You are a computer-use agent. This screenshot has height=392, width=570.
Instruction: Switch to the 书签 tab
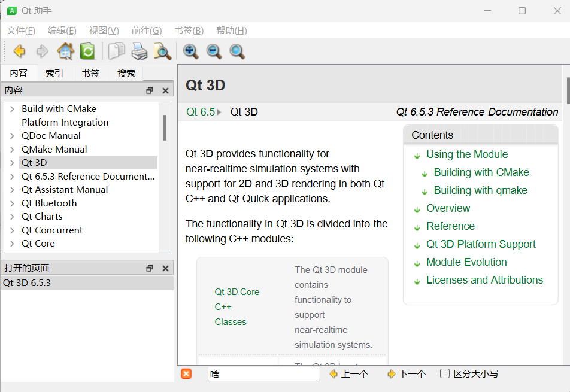coord(90,74)
